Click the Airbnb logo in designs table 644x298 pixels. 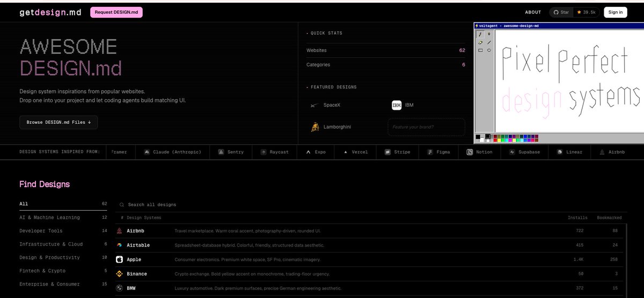pyautogui.click(x=119, y=231)
